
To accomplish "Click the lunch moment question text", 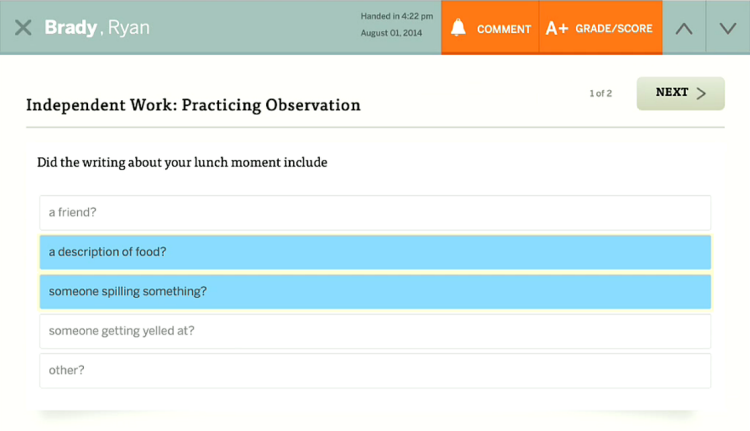I will pos(182,163).
